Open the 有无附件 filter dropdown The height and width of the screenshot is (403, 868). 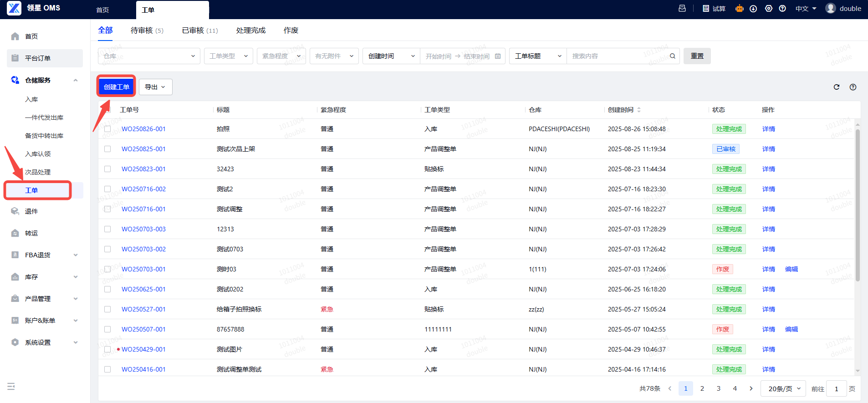pos(334,56)
